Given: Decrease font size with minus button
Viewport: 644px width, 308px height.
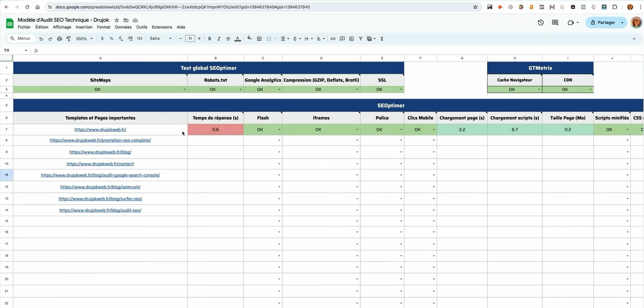Looking at the screenshot, I should tap(180, 39).
